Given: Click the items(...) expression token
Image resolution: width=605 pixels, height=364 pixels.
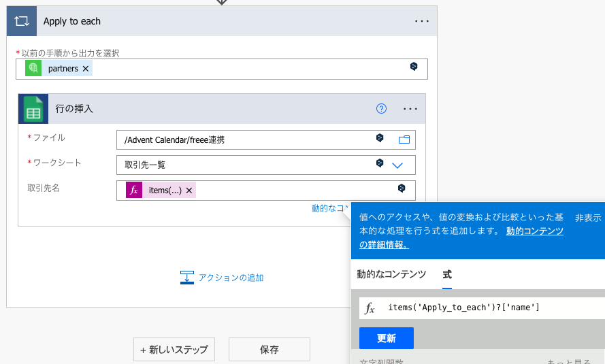Looking at the screenshot, I should (161, 190).
